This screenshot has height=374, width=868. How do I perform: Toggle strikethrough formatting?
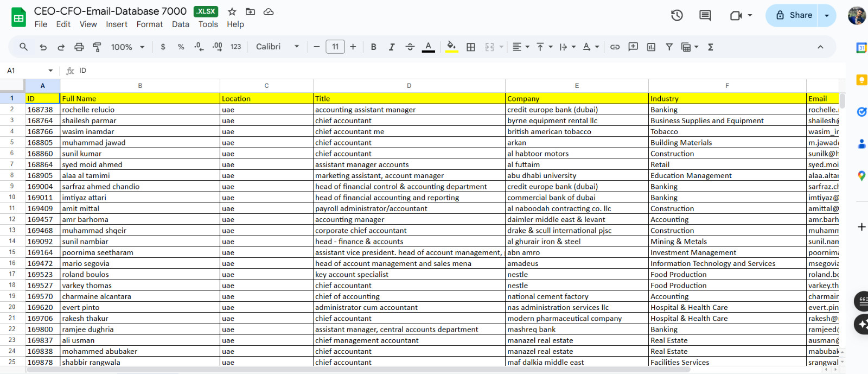point(410,47)
